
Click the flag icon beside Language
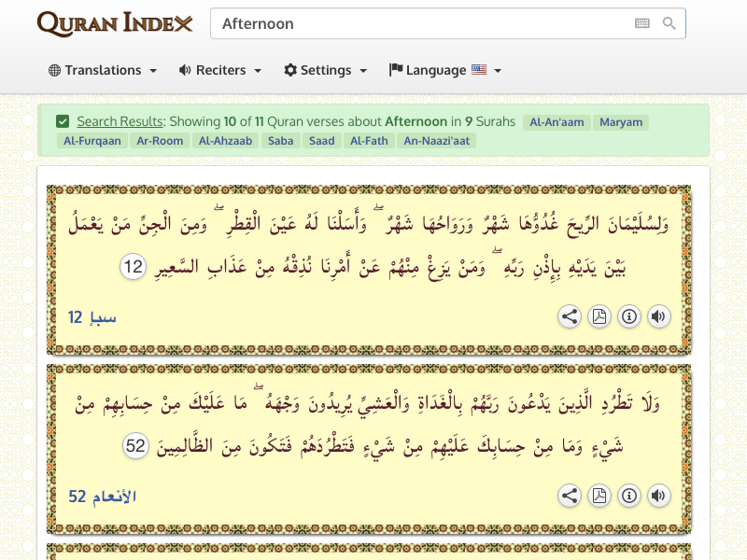point(396,70)
